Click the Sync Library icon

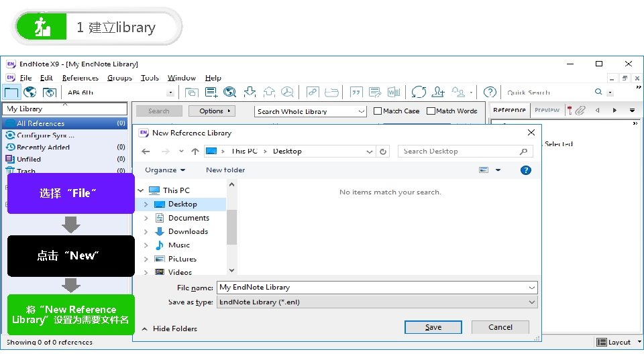point(419,92)
